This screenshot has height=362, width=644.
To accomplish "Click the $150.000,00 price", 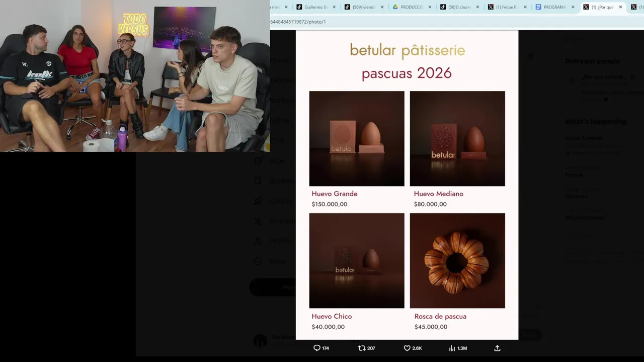I will (330, 204).
